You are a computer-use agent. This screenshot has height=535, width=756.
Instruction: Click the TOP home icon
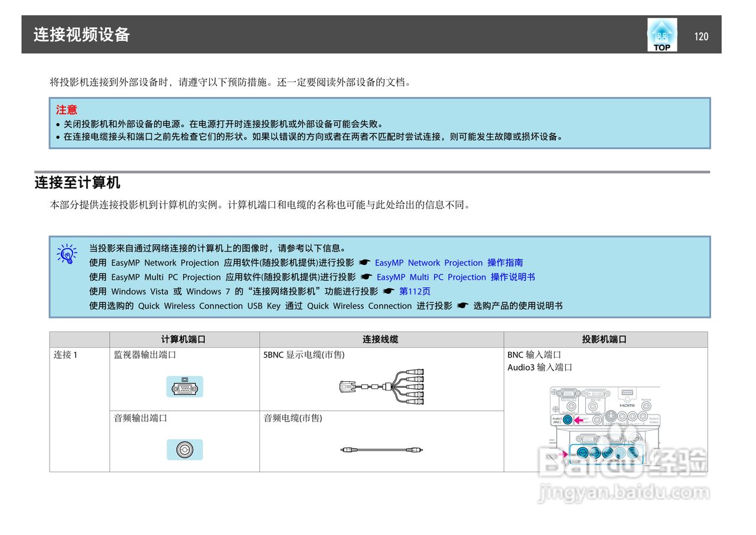[662, 34]
